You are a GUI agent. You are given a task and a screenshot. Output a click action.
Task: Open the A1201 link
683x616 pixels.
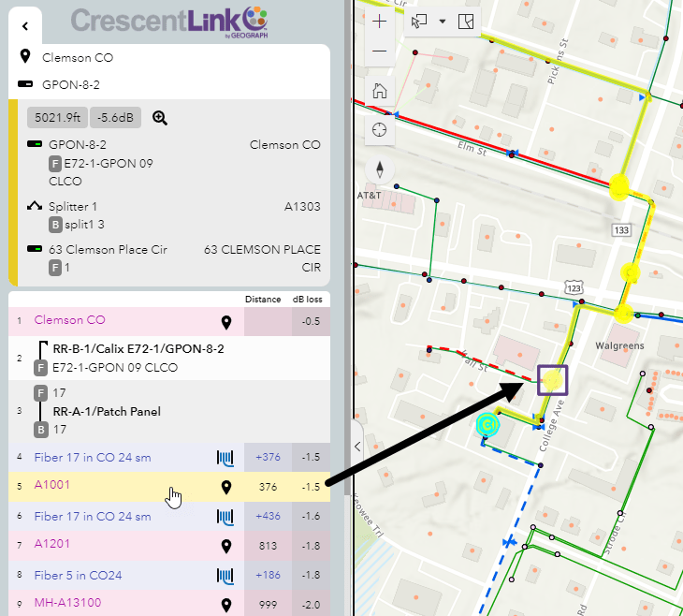tap(51, 544)
